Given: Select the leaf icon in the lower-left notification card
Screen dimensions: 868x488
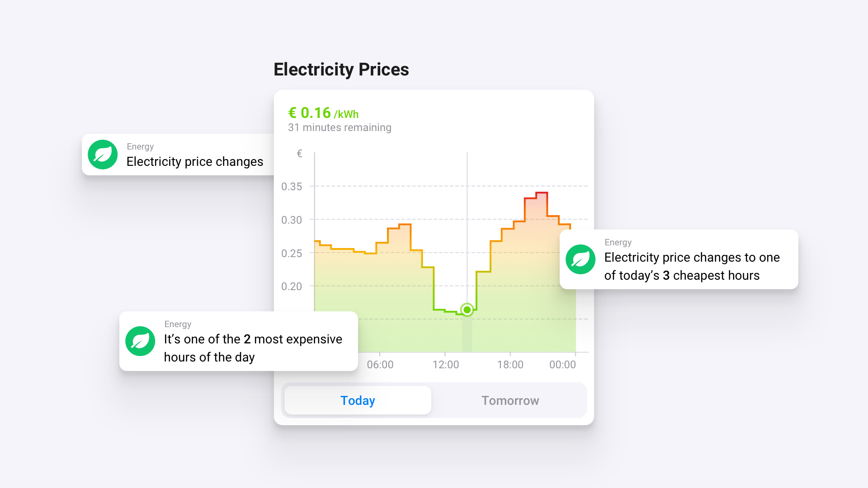Looking at the screenshot, I should click(141, 341).
